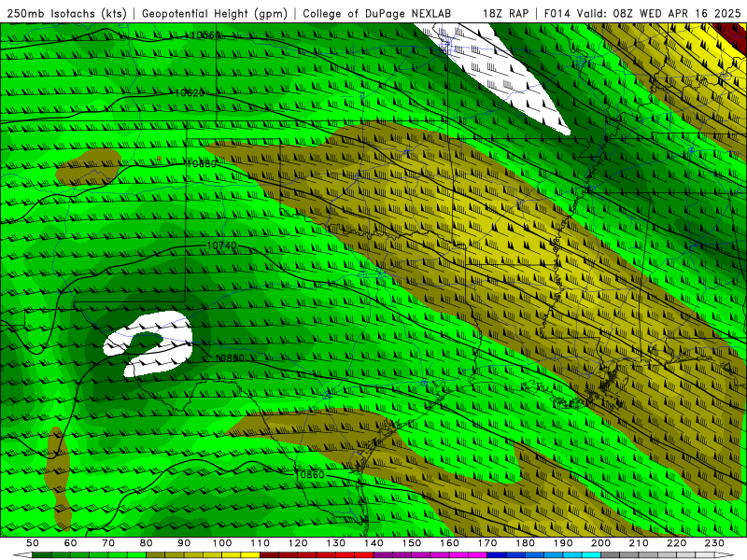Click the 110 knot legend label
The image size is (747, 560).
[x=261, y=543]
